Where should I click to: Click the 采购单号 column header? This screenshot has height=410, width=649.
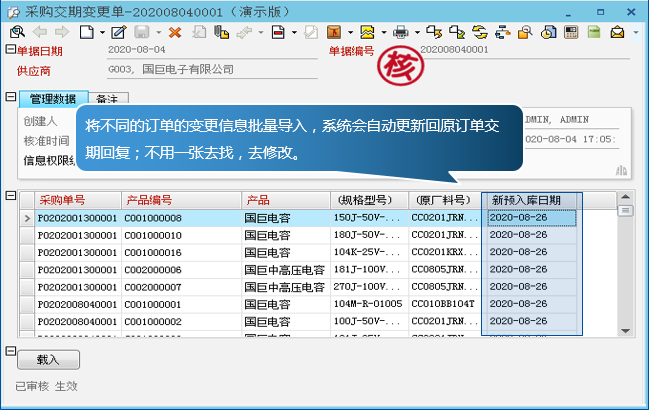[x=62, y=200]
